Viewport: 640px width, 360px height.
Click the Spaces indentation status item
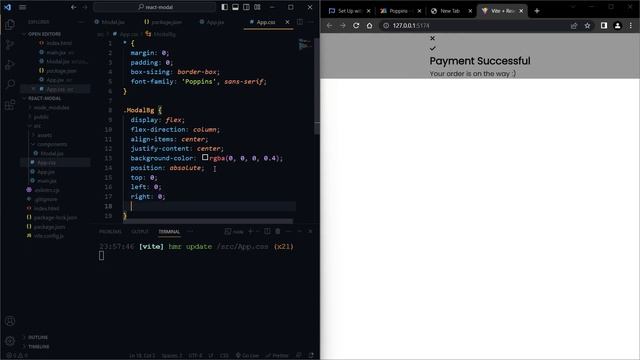[172, 356]
